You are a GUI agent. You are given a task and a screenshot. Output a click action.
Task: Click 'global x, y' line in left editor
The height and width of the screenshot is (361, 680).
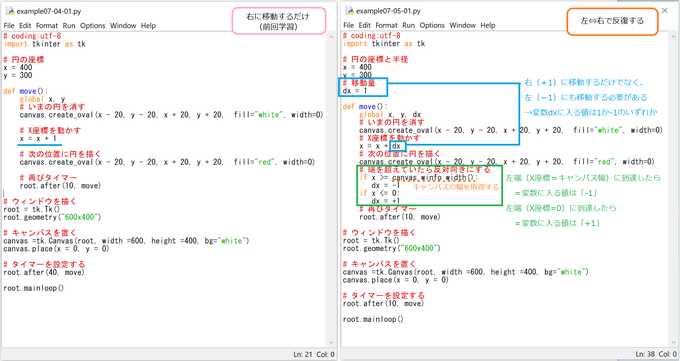(x=42, y=99)
